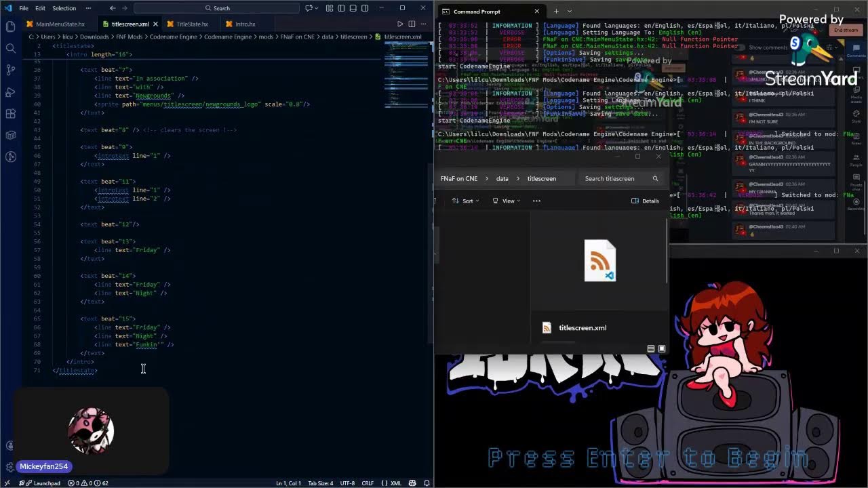Click the Search titlescreen field
This screenshot has width=868, height=488.
[620, 179]
